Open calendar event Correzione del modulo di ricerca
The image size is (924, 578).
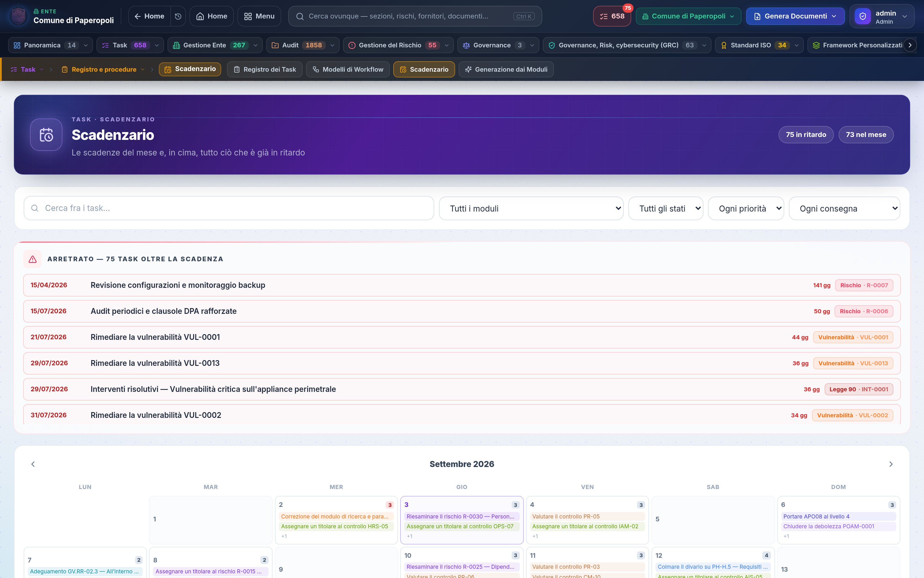click(336, 516)
